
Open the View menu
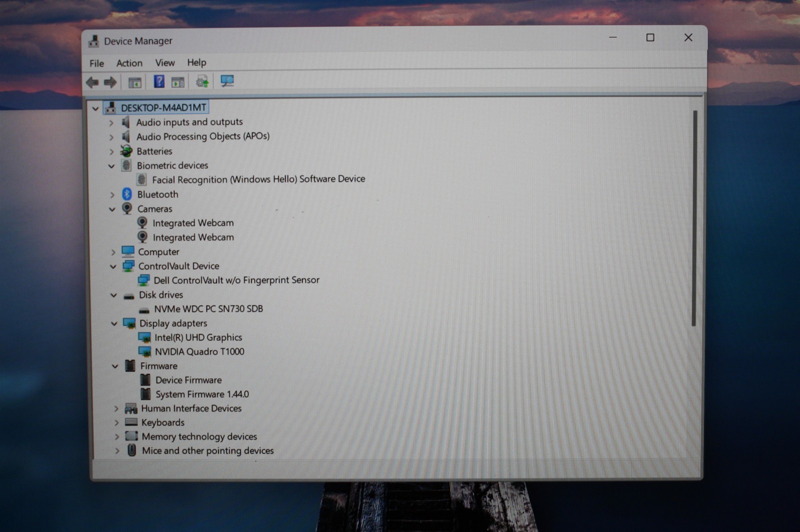click(165, 62)
